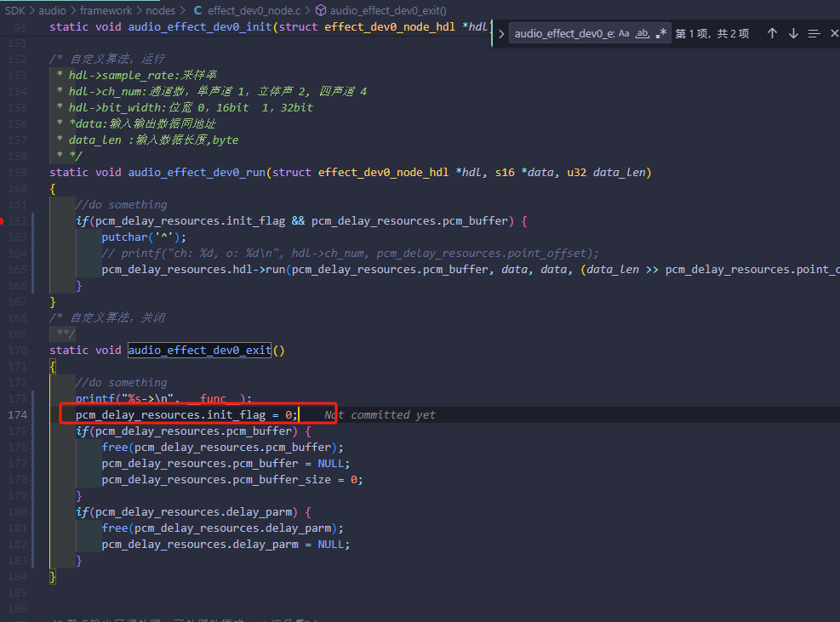
Task: Toggle Match Whole Word in find widget
Action: (643, 34)
